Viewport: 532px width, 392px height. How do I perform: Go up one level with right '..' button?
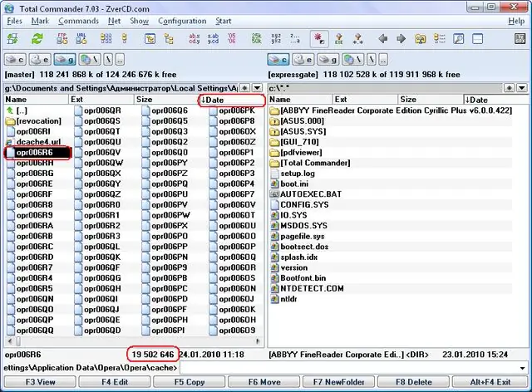tap(383, 60)
